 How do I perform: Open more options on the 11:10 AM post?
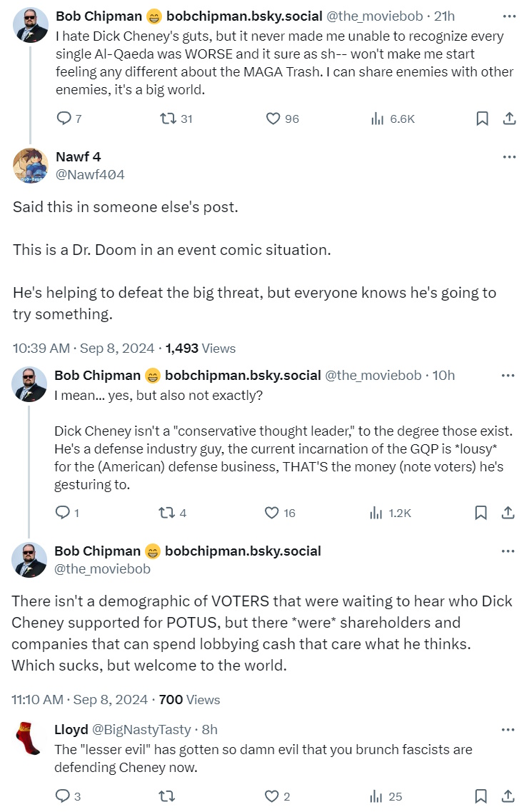(509, 551)
